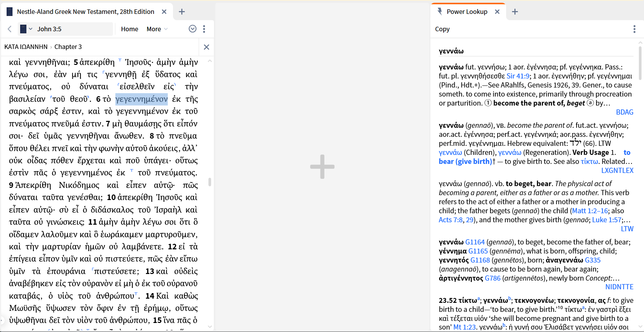644x332 pixels.
Task: Open the BDAG source link
Action: pyautogui.click(x=625, y=112)
